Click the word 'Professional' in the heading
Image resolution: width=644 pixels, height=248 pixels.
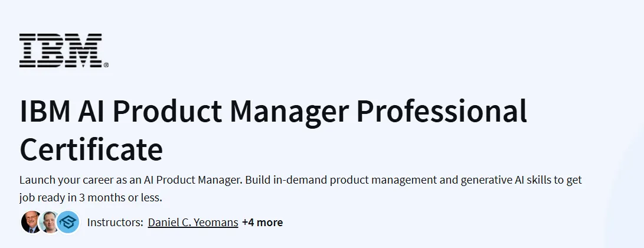(442, 112)
